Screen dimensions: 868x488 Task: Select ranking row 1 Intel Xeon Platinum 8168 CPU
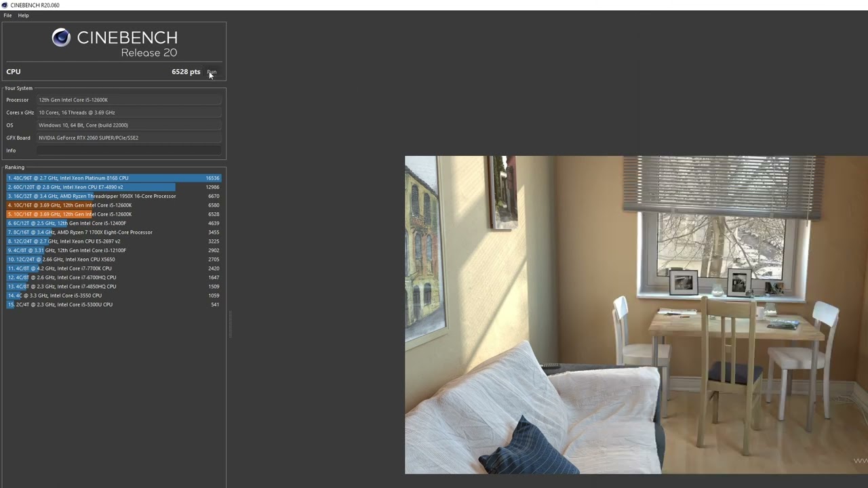tap(113, 178)
